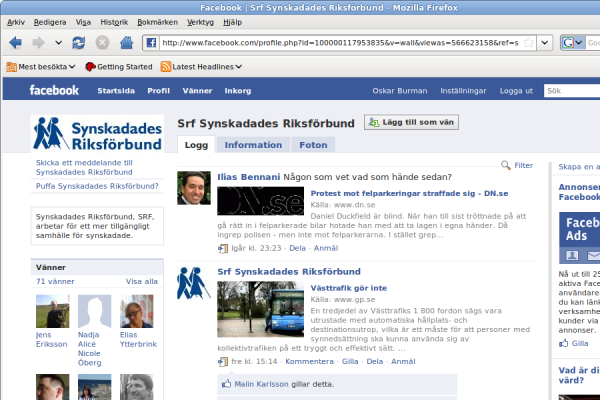
Task: Click the Srf avatar icon on second post
Action: [194, 283]
